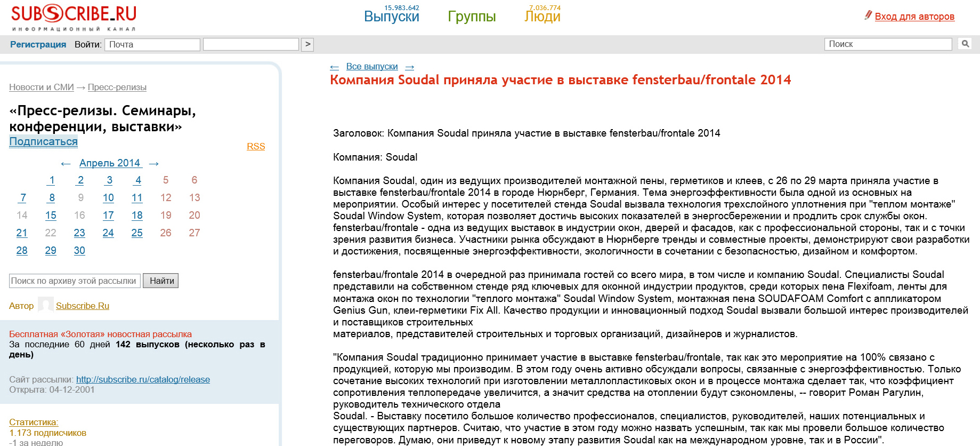Click the Вход для авторов link
Viewport: 980px width, 446px height.
[914, 17]
